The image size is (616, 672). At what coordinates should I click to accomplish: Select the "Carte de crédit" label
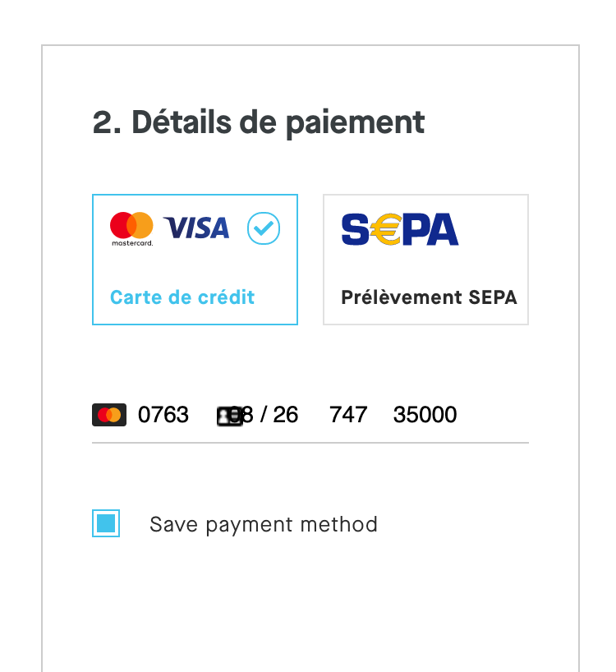182,297
